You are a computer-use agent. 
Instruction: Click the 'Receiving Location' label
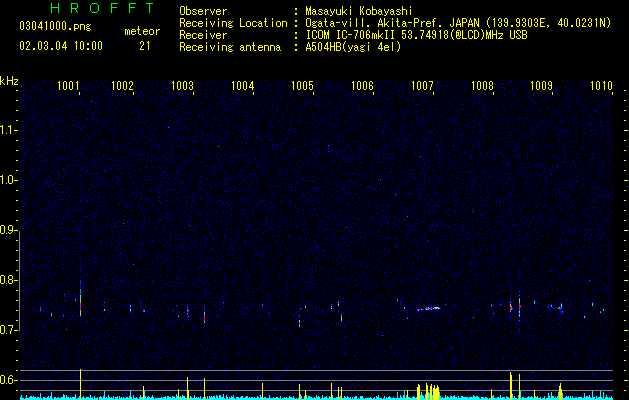233,23
